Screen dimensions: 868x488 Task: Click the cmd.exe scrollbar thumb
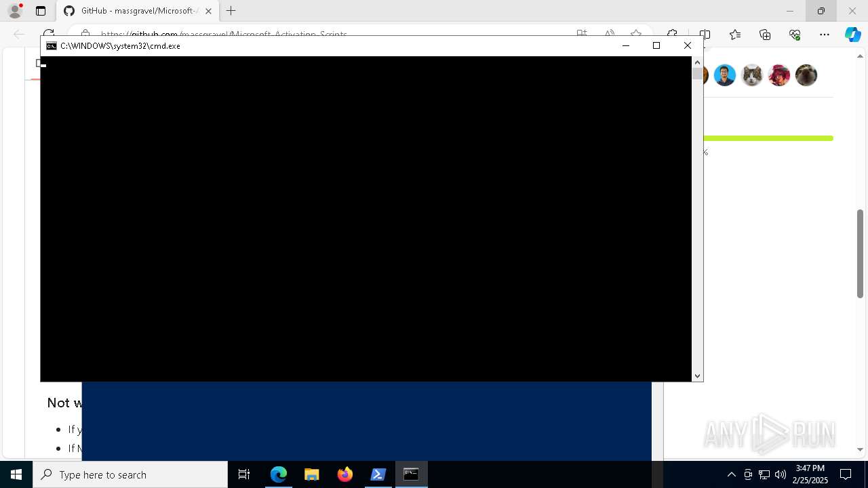point(697,75)
